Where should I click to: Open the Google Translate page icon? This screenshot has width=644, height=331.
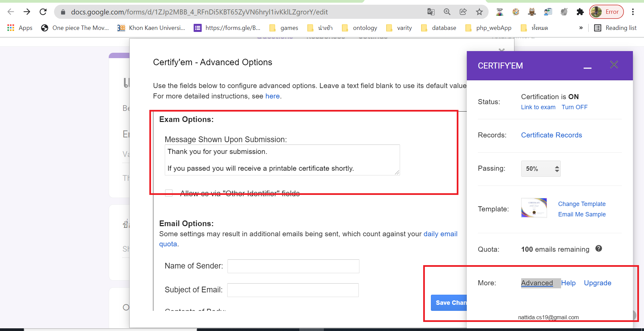431,12
